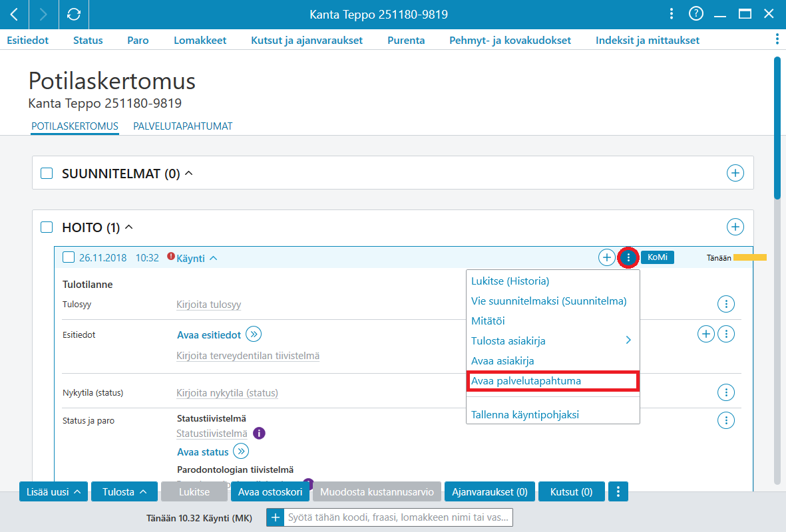786x532 pixels.
Task: Collapse the Käynti visit chevron
Action: (214, 259)
